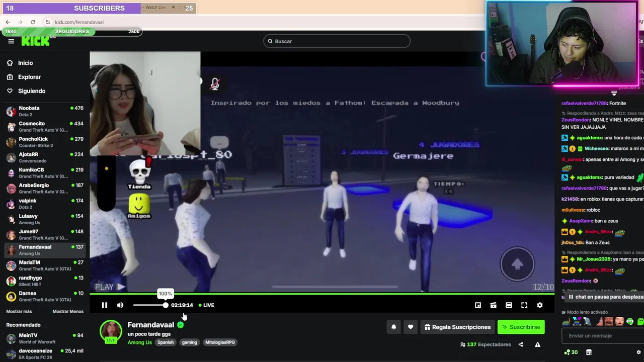Click the Buscar search box

click(x=337, y=41)
